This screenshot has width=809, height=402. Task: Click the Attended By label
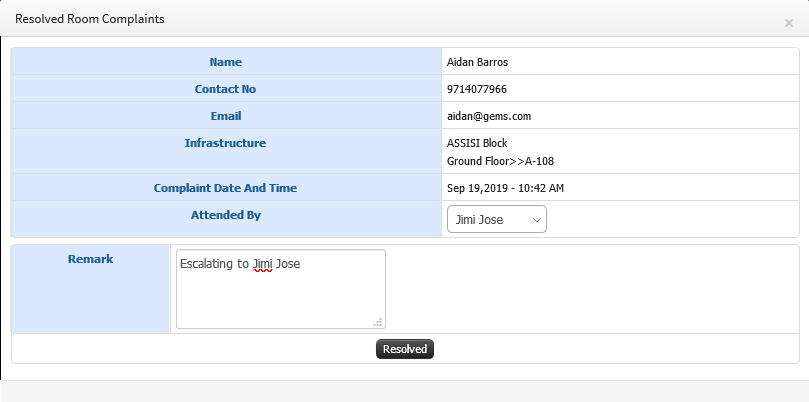point(225,215)
